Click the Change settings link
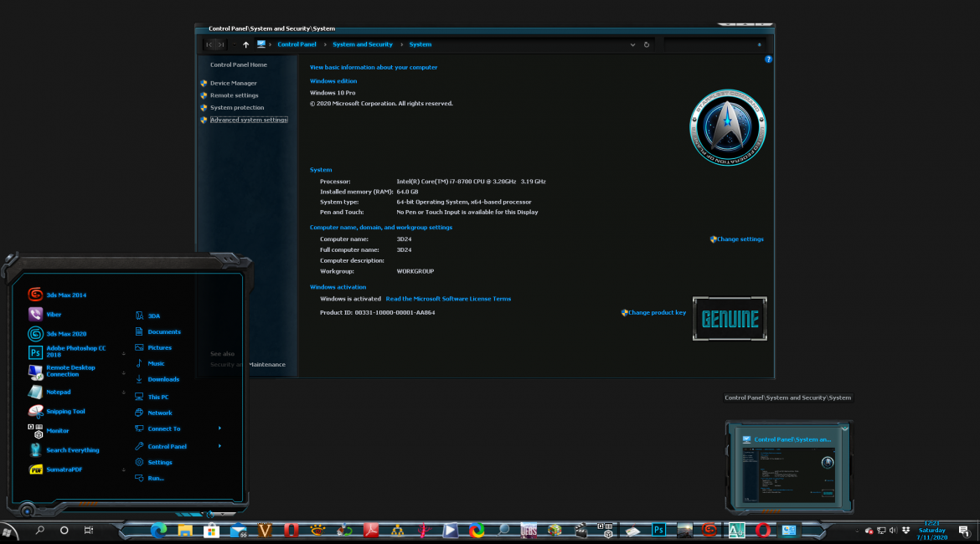 tap(740, 239)
